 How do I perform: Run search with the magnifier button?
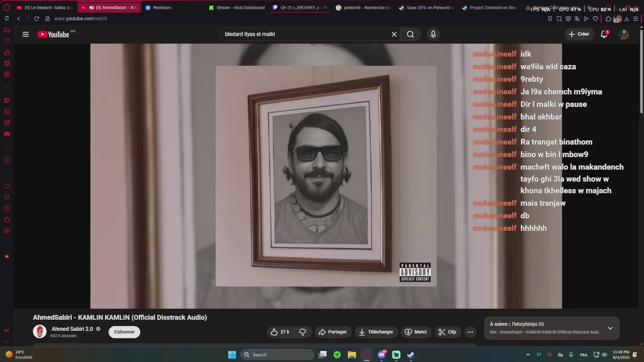coord(411,34)
